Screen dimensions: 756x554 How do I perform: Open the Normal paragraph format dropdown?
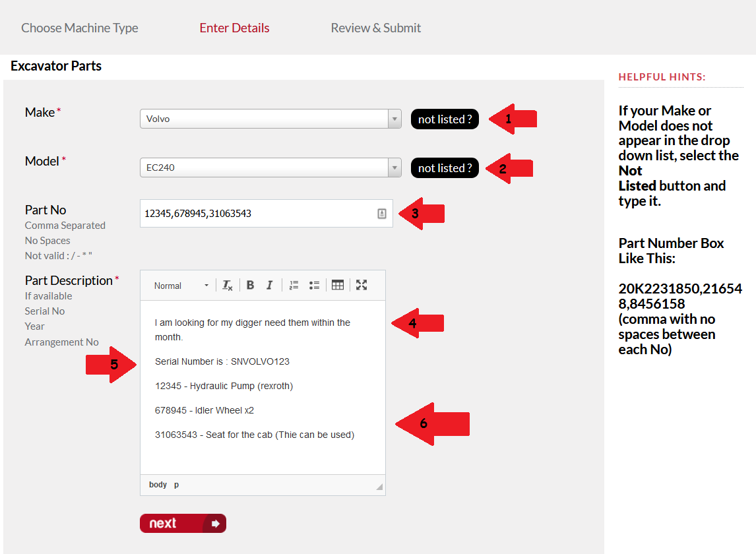click(181, 286)
